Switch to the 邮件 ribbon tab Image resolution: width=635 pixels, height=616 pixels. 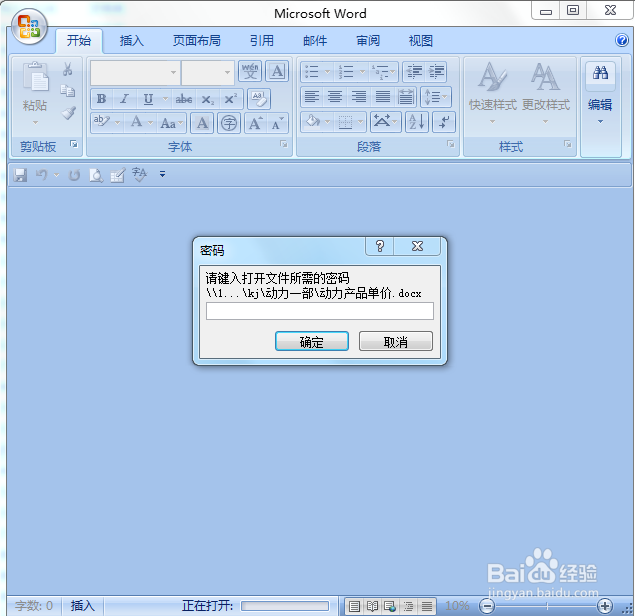pos(315,40)
